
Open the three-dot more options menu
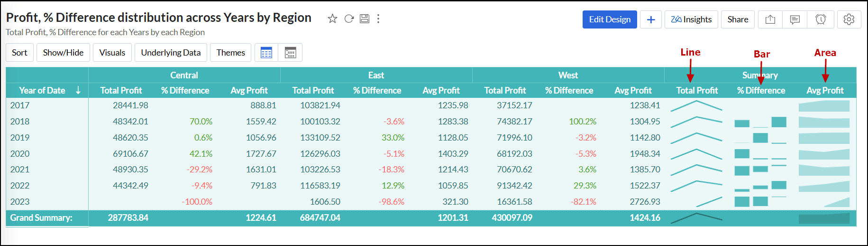pyautogui.click(x=378, y=19)
